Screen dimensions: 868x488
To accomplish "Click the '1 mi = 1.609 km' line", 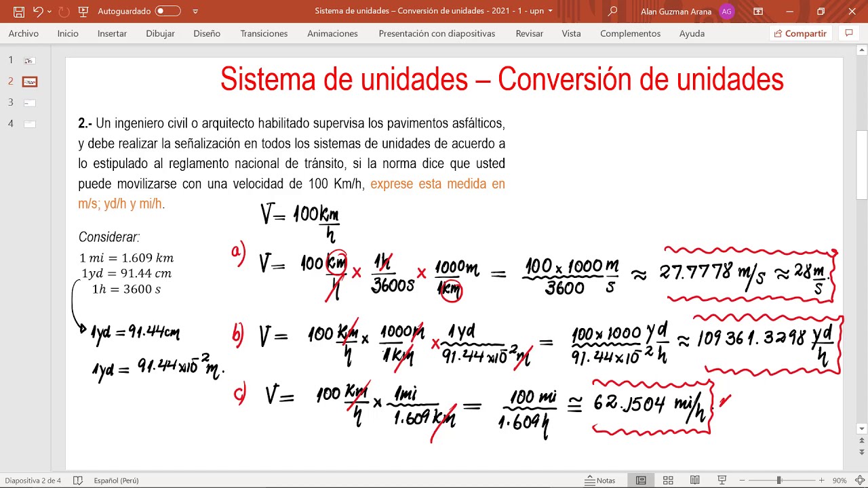I will pyautogui.click(x=127, y=258).
